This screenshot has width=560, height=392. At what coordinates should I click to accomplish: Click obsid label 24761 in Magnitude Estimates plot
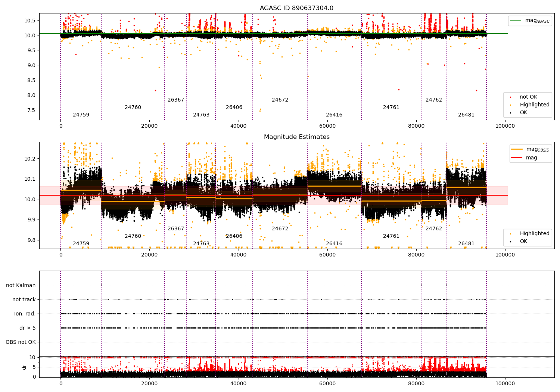391,236
